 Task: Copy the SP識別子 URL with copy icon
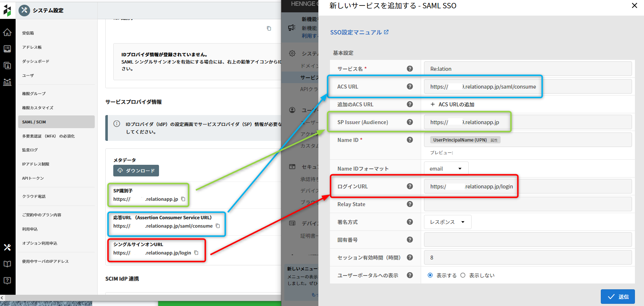pyautogui.click(x=183, y=199)
